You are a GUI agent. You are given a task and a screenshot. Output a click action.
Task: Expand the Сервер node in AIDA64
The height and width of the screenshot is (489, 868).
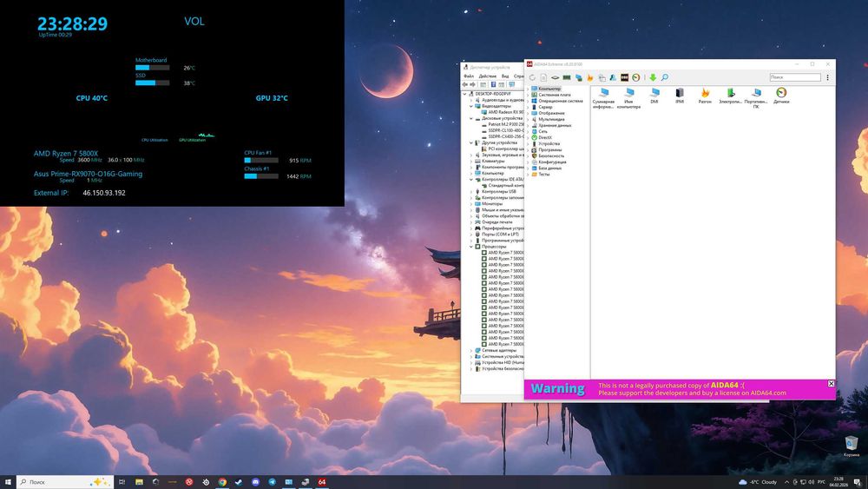click(x=528, y=107)
